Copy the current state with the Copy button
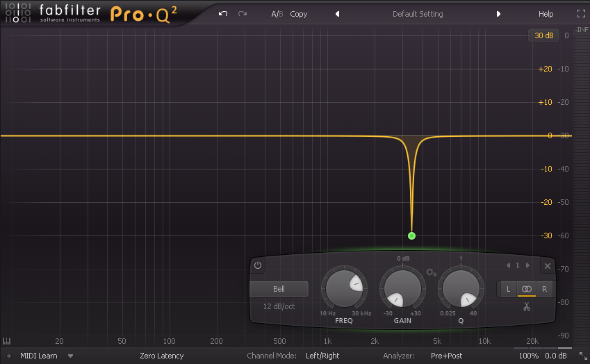590x364 pixels. [298, 14]
